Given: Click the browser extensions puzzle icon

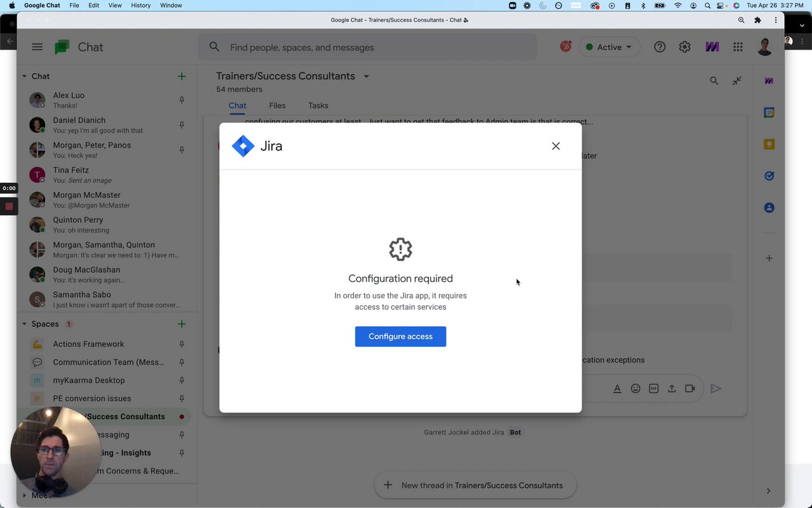Looking at the screenshot, I should point(757,20).
